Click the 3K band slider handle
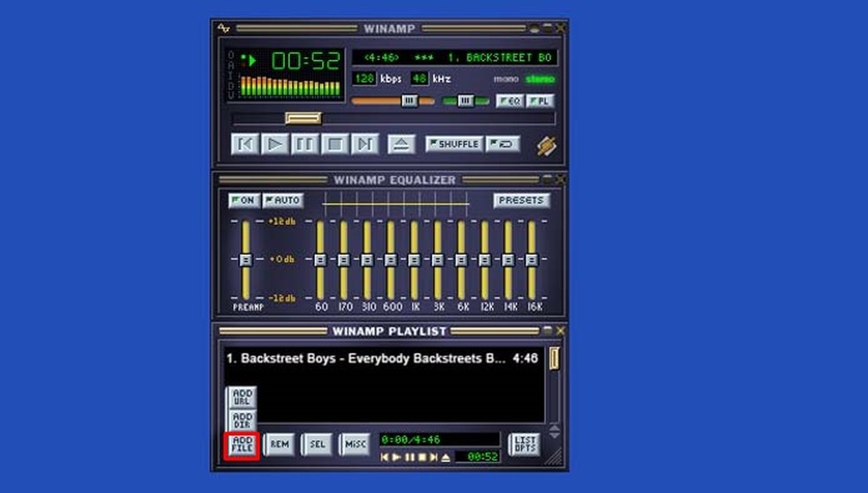The height and width of the screenshot is (493, 868). click(x=438, y=259)
